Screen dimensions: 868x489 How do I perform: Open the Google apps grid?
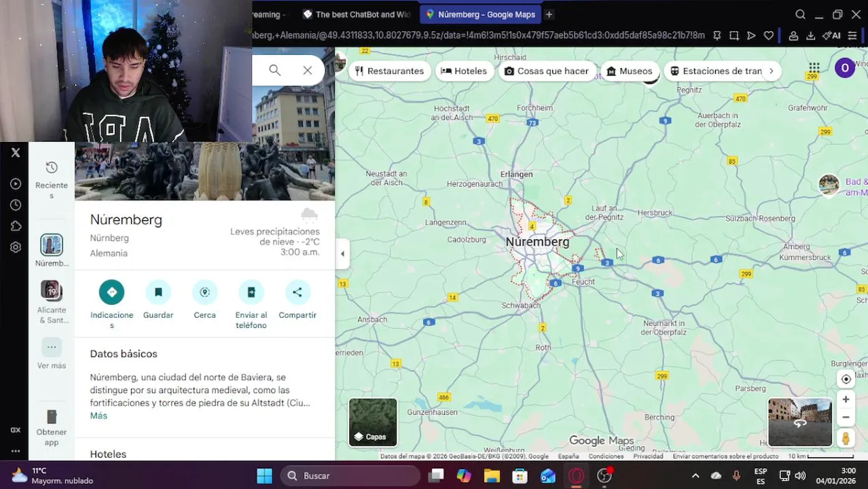[x=814, y=67]
